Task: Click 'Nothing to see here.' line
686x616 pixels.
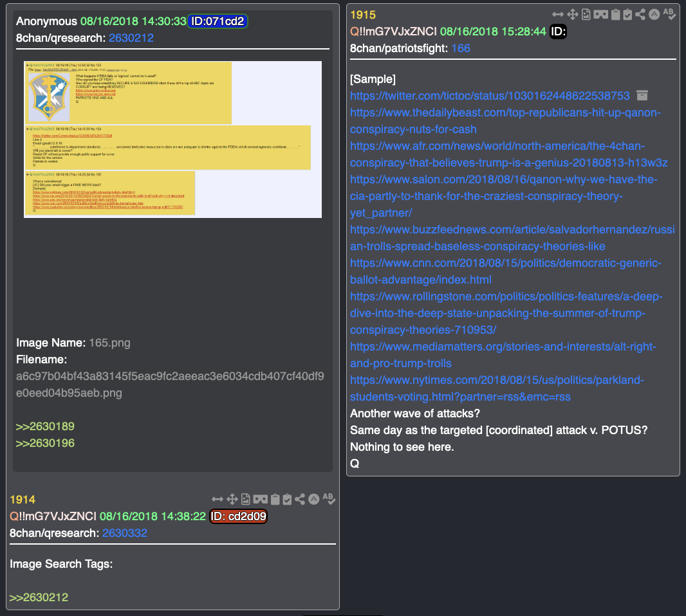Action: [x=402, y=447]
